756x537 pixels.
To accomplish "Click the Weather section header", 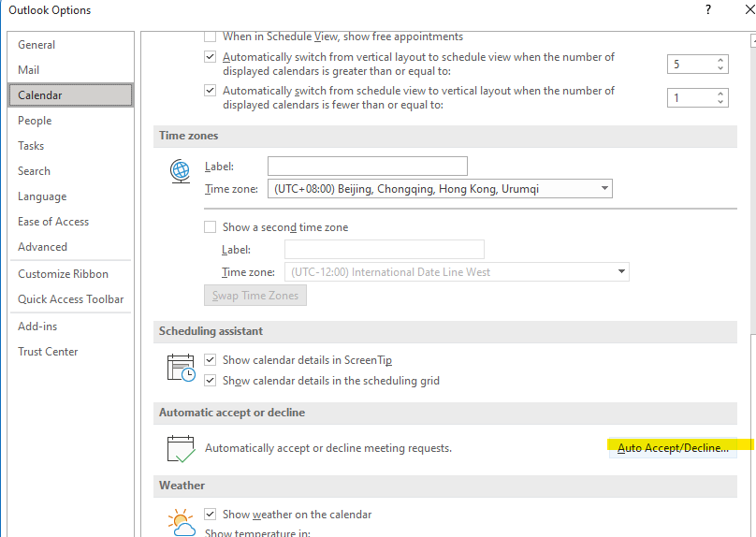I will coord(445,486).
